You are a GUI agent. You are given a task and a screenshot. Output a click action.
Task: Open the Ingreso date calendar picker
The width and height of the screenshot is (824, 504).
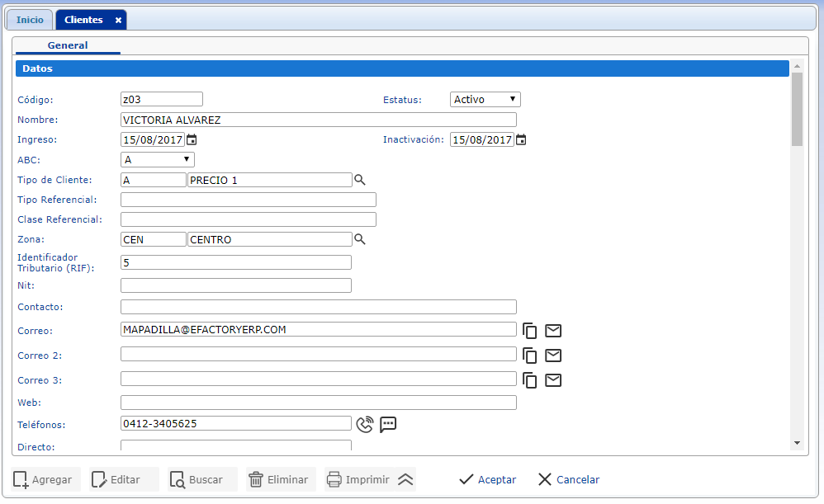(x=192, y=139)
